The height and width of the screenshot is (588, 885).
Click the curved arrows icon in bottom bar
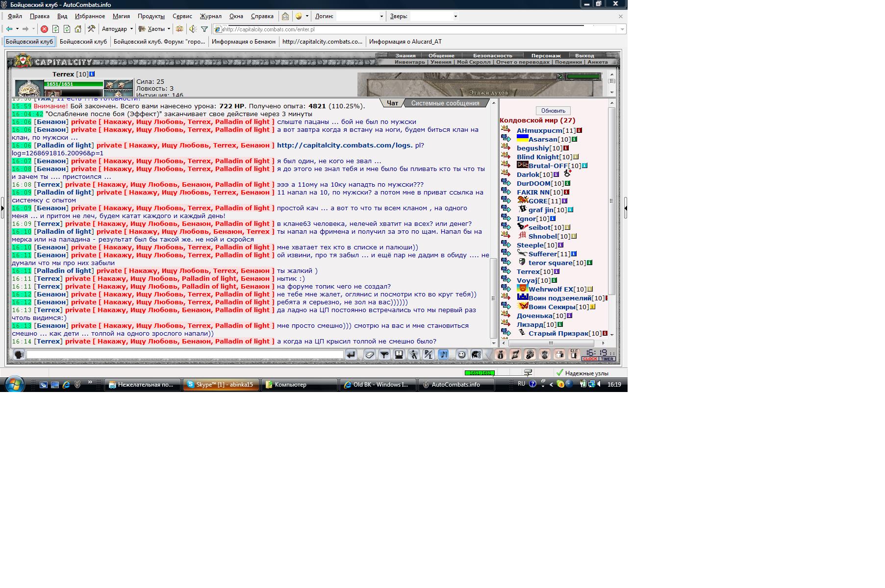click(x=515, y=355)
